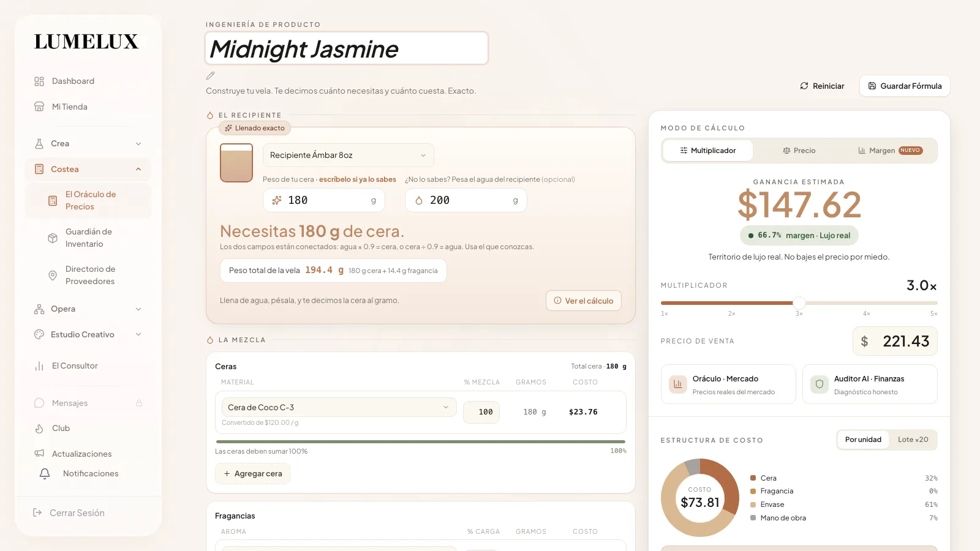Click the Midnight Jasmine name field
Viewport: 980px width, 551px height.
pyautogui.click(x=347, y=48)
